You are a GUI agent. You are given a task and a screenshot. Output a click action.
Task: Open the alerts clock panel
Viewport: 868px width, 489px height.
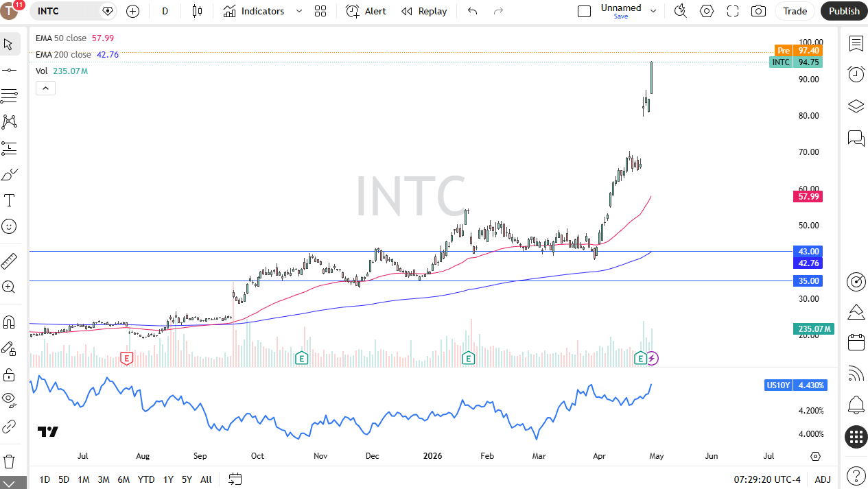coord(856,74)
